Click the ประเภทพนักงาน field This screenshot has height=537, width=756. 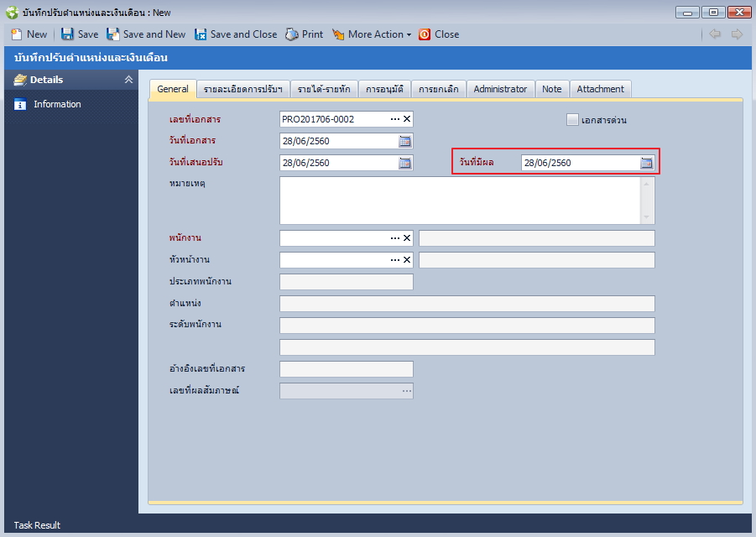pyautogui.click(x=347, y=282)
